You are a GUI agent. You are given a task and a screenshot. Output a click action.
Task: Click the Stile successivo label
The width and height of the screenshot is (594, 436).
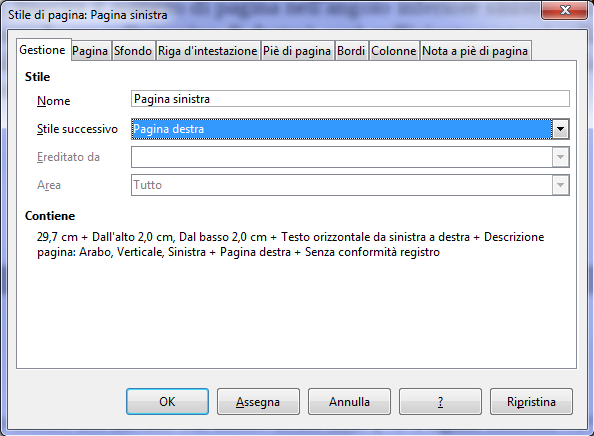click(77, 129)
